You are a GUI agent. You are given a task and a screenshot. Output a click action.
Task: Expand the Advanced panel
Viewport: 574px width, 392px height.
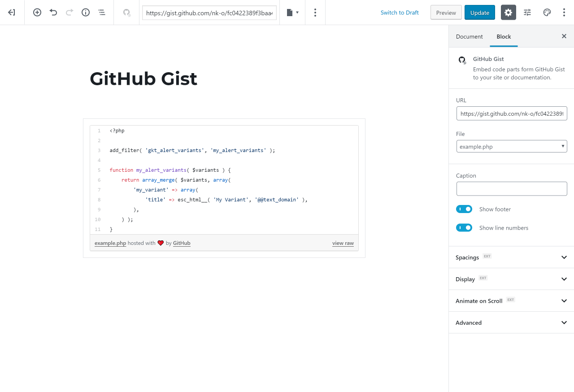tap(511, 322)
